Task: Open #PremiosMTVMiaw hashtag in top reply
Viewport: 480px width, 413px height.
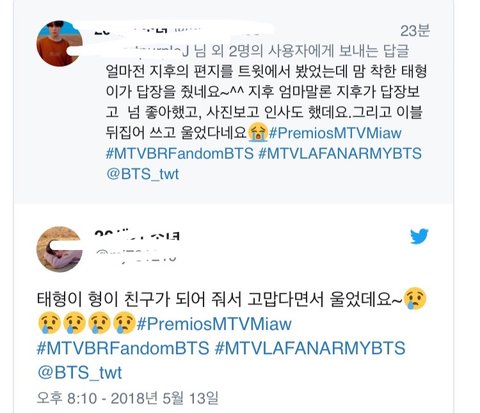Action: pos(335,133)
